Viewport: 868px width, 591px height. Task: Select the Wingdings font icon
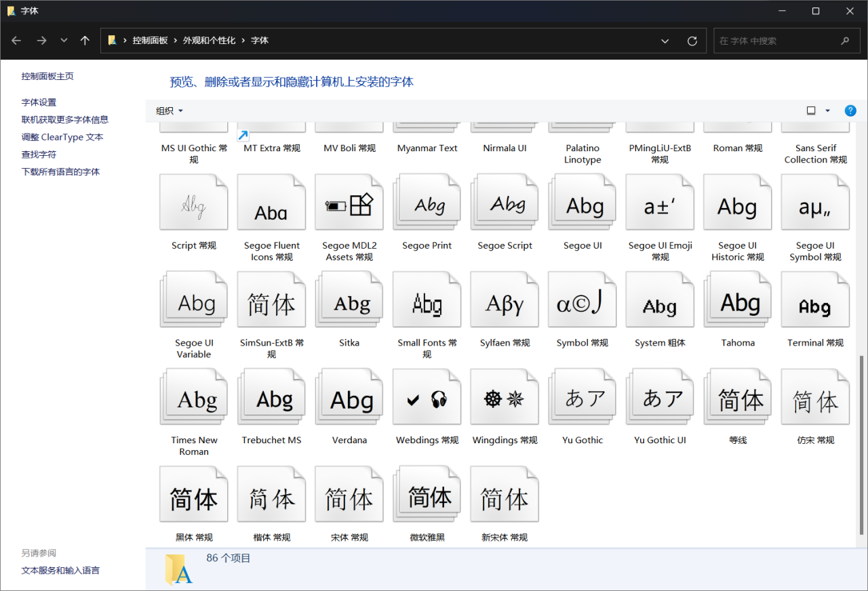505,397
